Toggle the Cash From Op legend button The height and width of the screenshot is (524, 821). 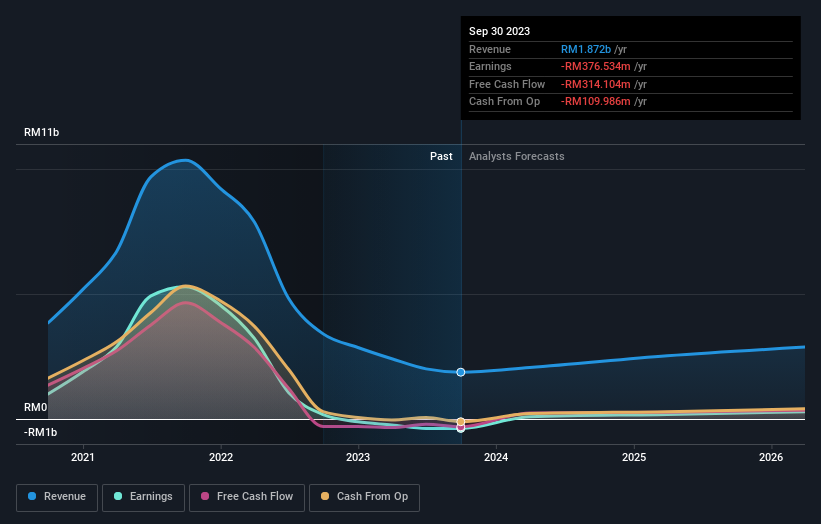click(x=364, y=497)
